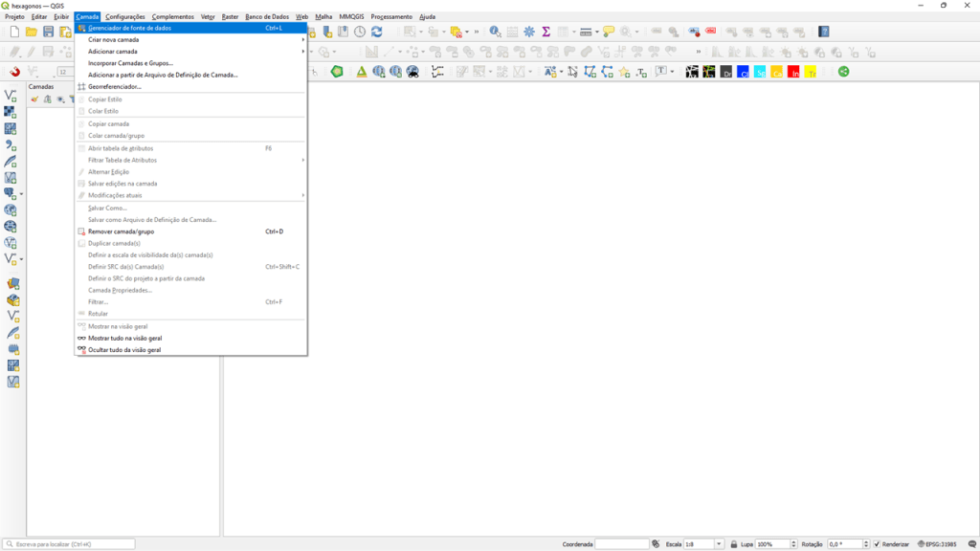Viewport: 980px width, 551px height.
Task: Click the Sigma statistics icon in toolbar
Action: [546, 32]
